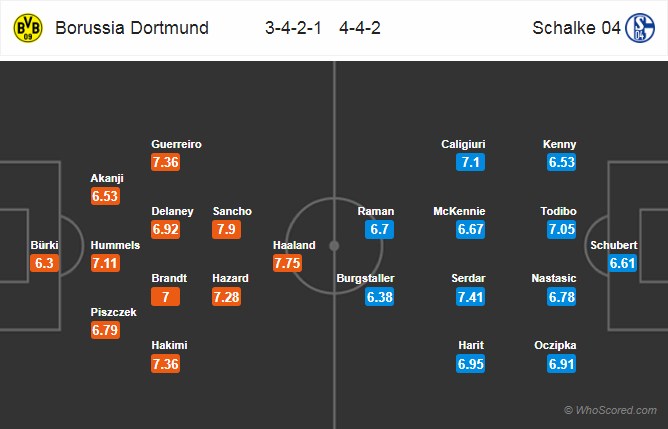Click the 4-4-2 formation label

coord(360,28)
